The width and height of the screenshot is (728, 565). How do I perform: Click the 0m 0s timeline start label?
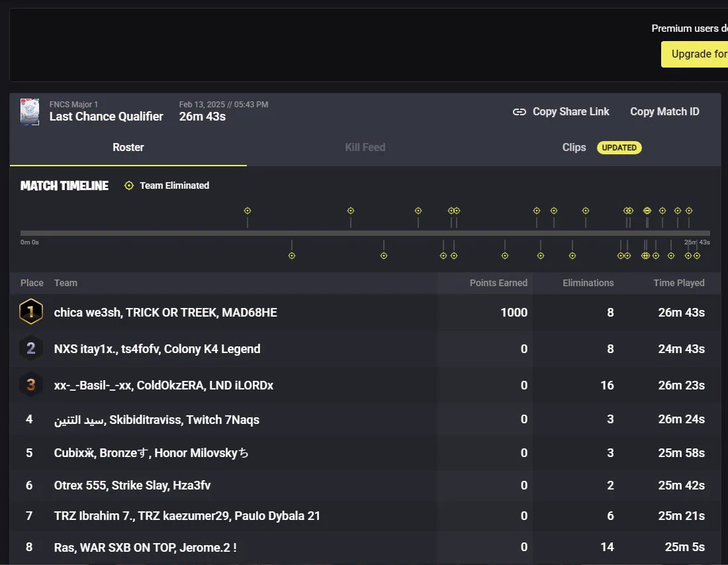[x=30, y=242]
